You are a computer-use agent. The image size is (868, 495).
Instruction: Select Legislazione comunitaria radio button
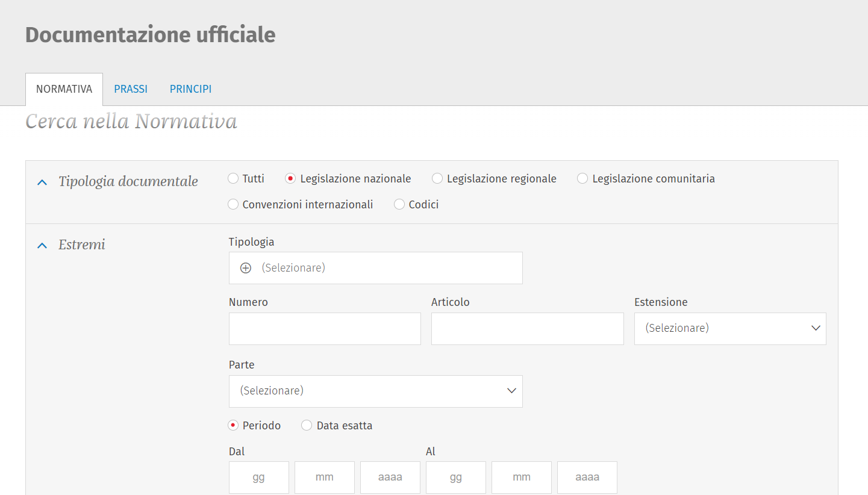click(582, 179)
